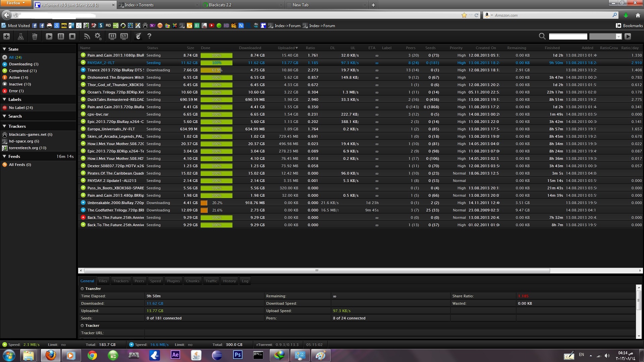Viewport: 644px width, 362px height.
Task: Stop the selected torrent with the stop icon
Action: click(72, 36)
